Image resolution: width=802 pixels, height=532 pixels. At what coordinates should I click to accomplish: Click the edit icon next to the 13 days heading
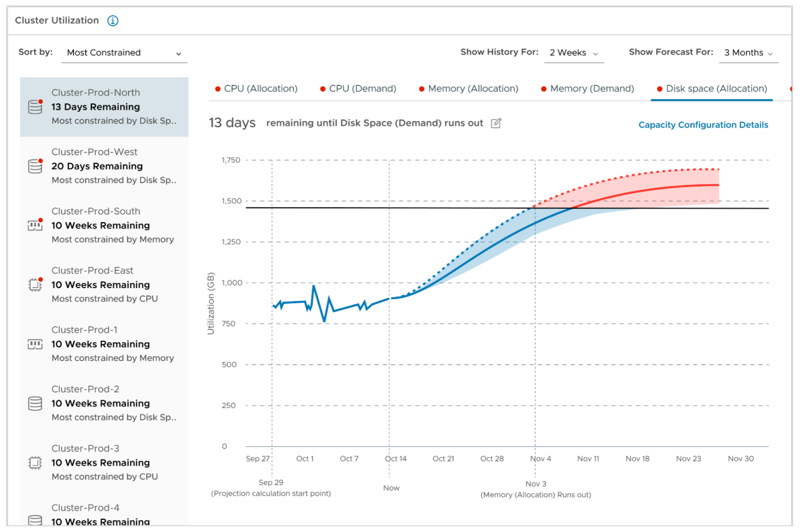tap(495, 123)
